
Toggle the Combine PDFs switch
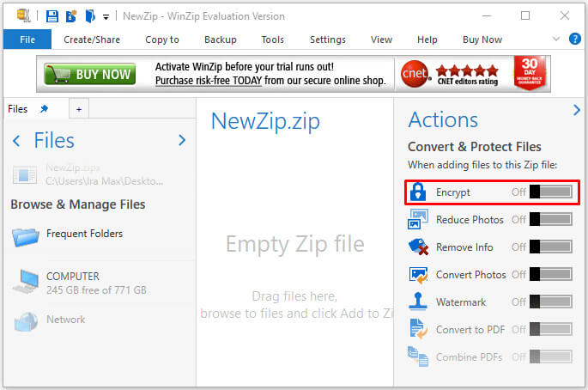click(x=551, y=356)
